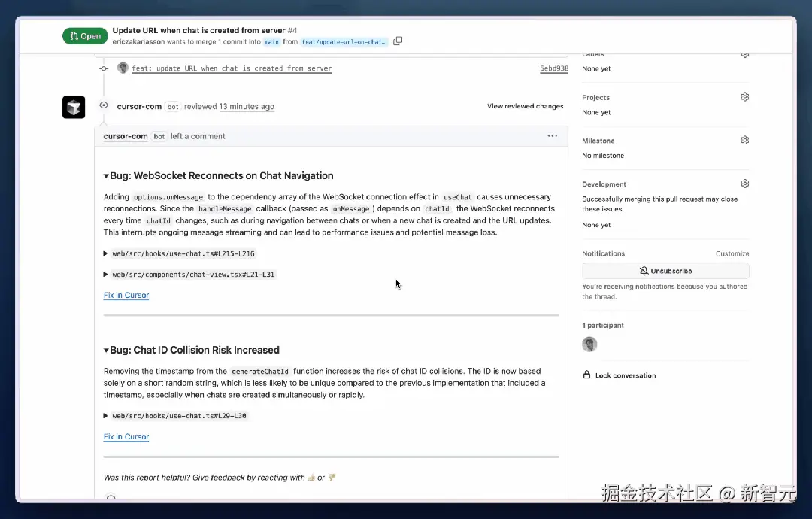
Task: Open the feat/update-url-on-chat branch link
Action: point(344,42)
